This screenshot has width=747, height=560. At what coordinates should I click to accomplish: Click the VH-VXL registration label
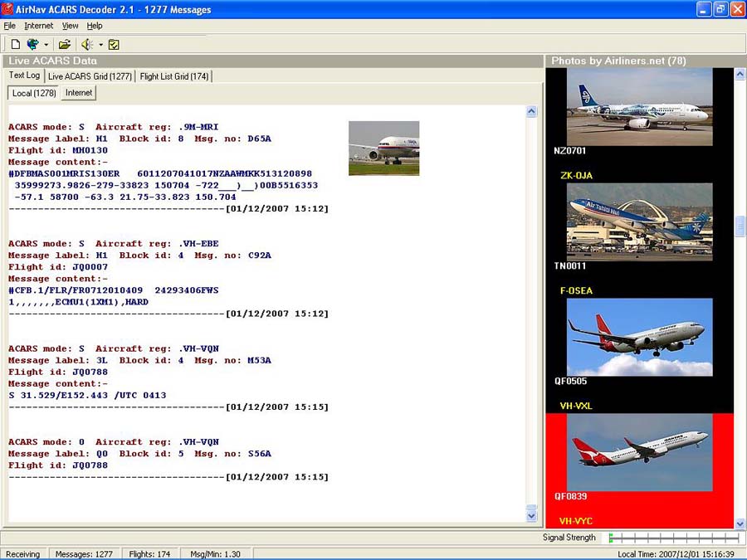pos(576,406)
